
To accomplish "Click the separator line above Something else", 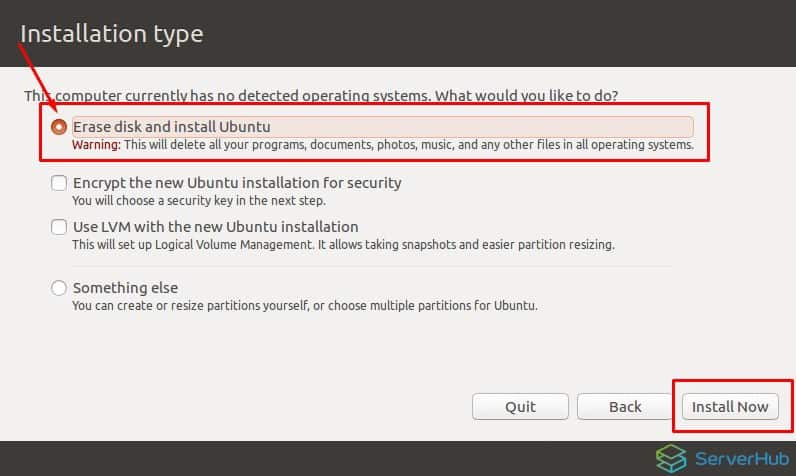I will 372,266.
